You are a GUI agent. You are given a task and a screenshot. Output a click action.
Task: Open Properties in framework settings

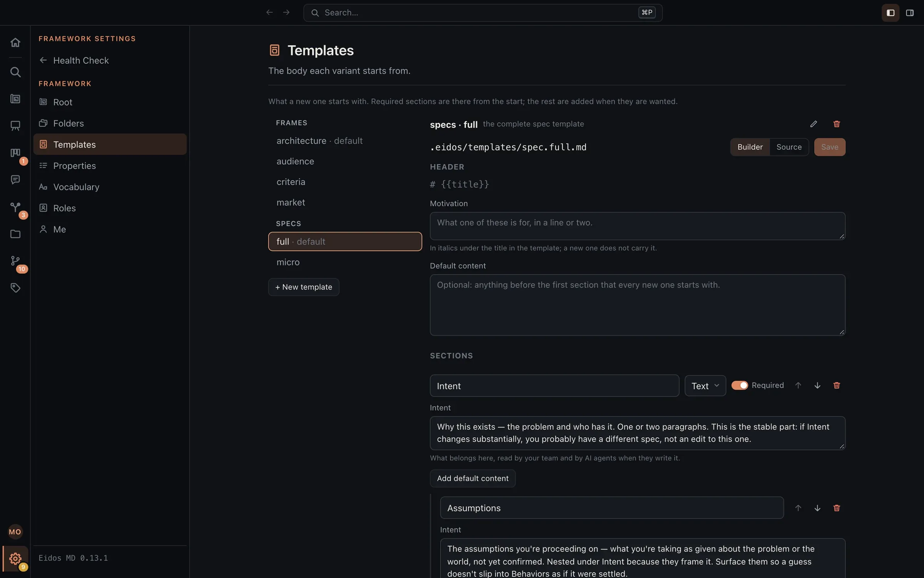pos(110,166)
